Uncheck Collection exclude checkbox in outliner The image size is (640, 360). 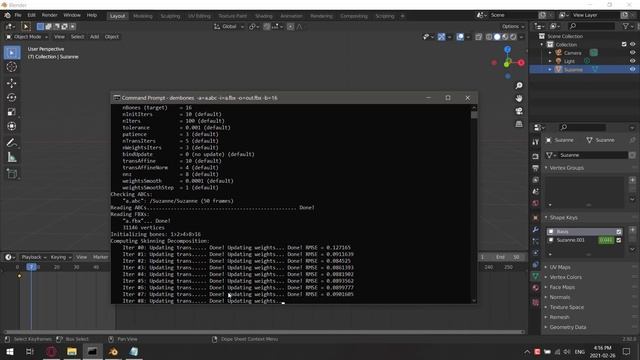(x=624, y=44)
